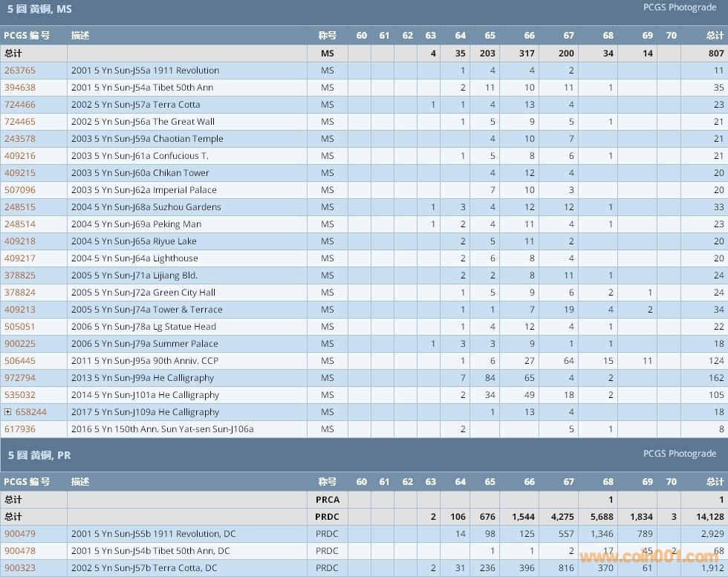Open PCGS number 900479 proof coin

[x=20, y=534]
